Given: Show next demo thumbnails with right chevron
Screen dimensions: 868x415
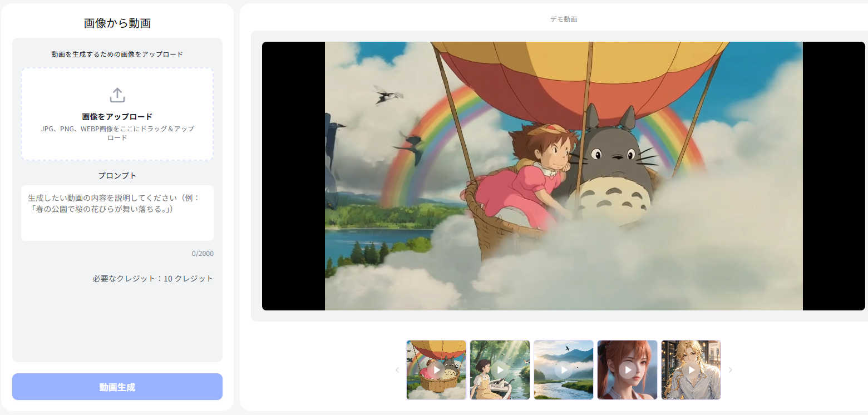Looking at the screenshot, I should [x=731, y=370].
